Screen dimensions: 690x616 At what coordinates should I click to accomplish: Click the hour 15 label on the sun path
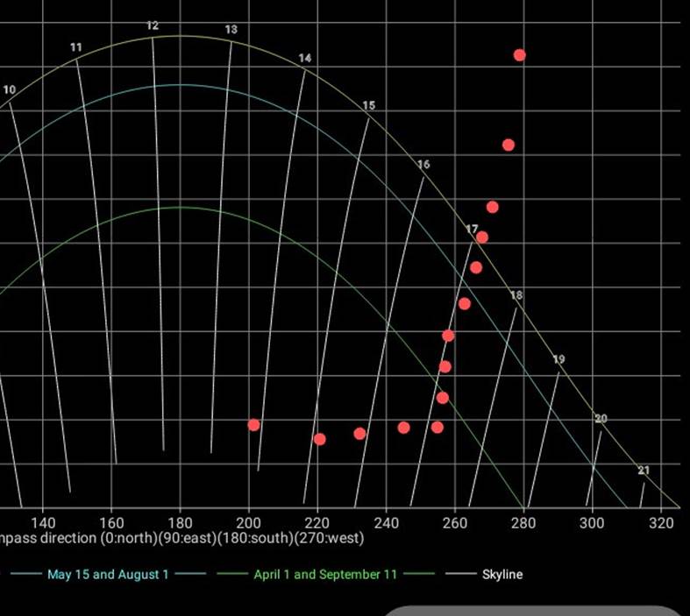coord(368,106)
